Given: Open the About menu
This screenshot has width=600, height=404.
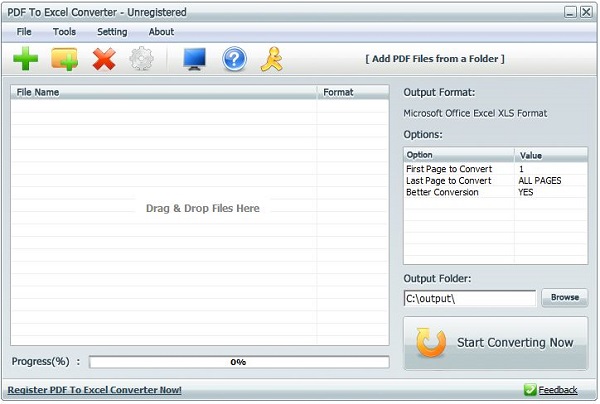Looking at the screenshot, I should 161,32.
